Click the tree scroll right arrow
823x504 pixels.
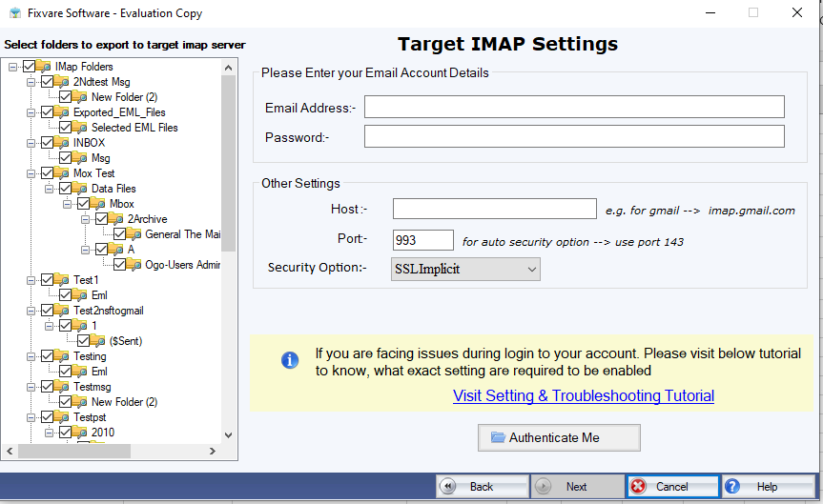point(213,451)
